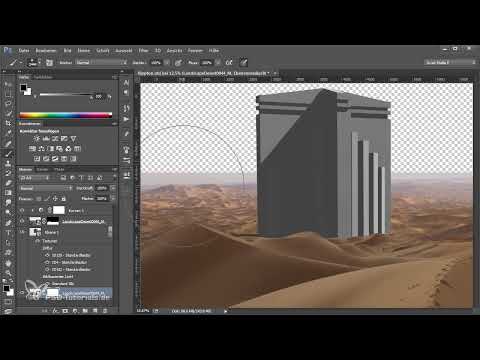Add a Hue/Saturation adjustment
The height and width of the screenshot is (360, 480).
[33, 149]
